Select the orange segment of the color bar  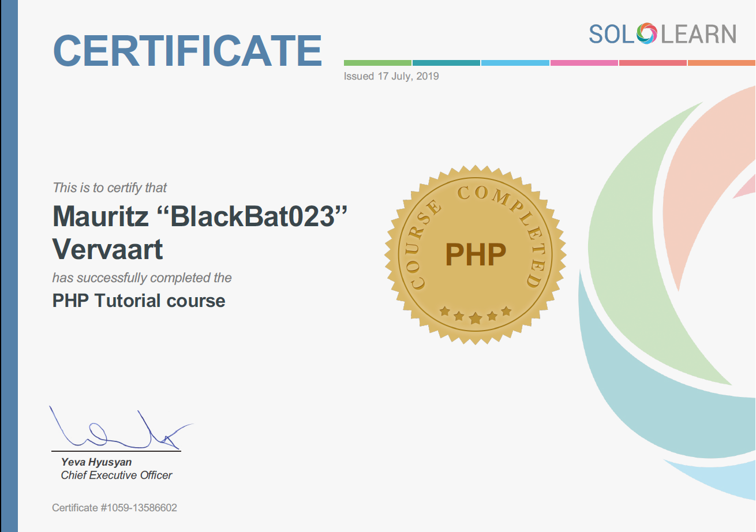coord(721,62)
